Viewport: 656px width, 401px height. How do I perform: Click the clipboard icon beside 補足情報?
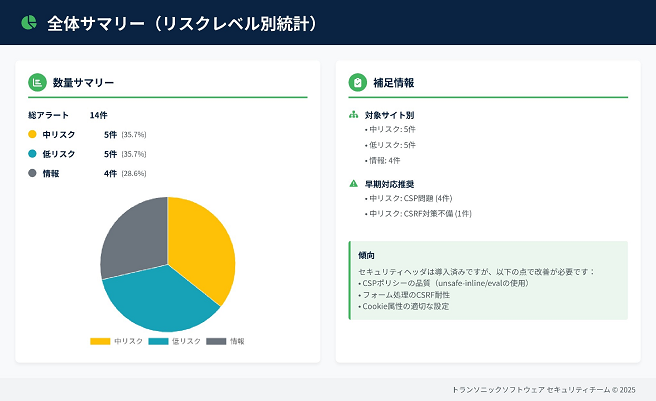pos(357,83)
